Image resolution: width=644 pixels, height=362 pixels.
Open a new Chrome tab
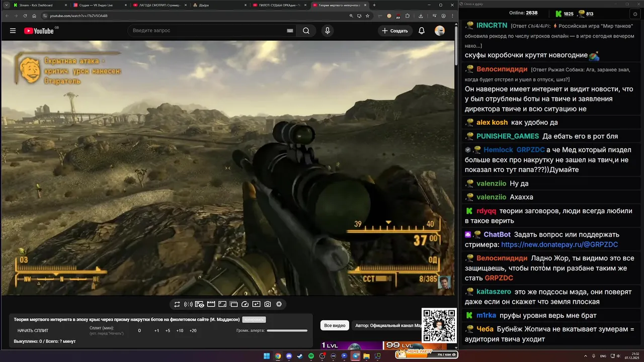[x=374, y=5]
